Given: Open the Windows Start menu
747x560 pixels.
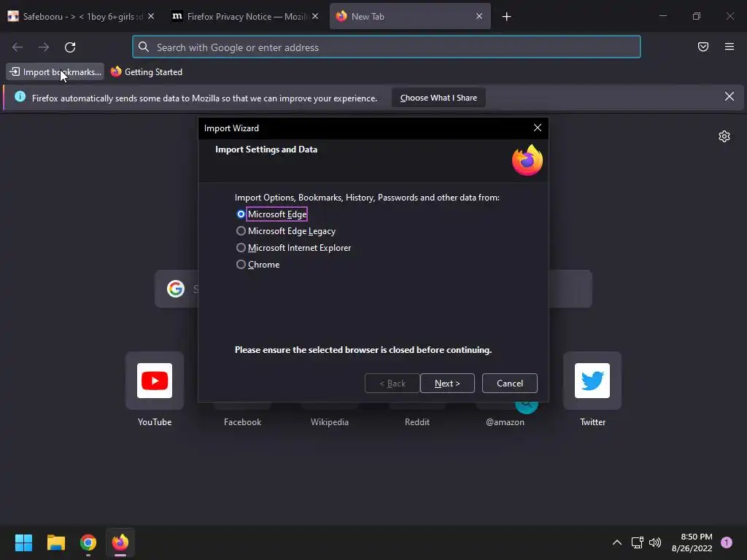Looking at the screenshot, I should tap(24, 542).
